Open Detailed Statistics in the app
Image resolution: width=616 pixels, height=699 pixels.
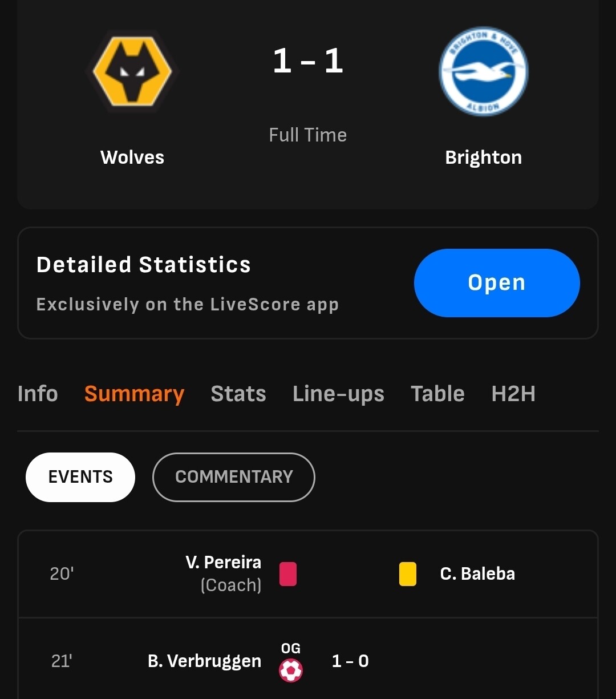click(496, 283)
